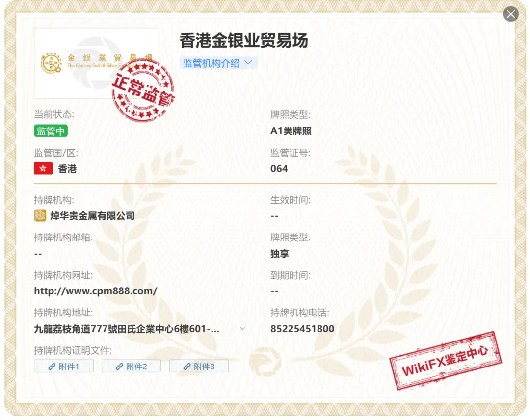Click the 监管国/区 label
This screenshot has height=420, width=530.
[x=56, y=153]
